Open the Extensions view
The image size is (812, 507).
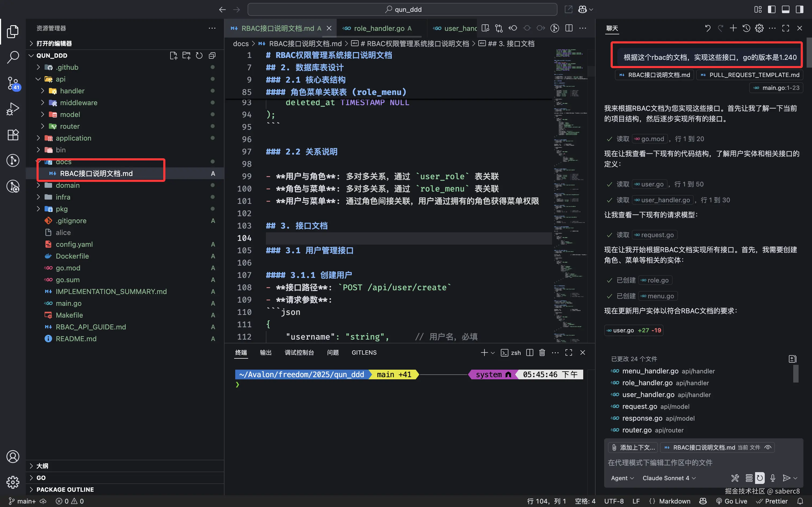point(13,135)
